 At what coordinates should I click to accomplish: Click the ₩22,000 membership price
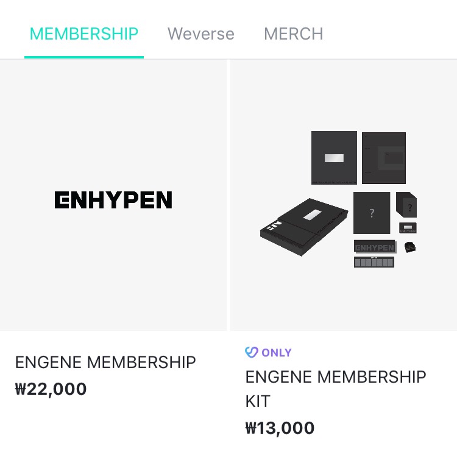(x=51, y=389)
